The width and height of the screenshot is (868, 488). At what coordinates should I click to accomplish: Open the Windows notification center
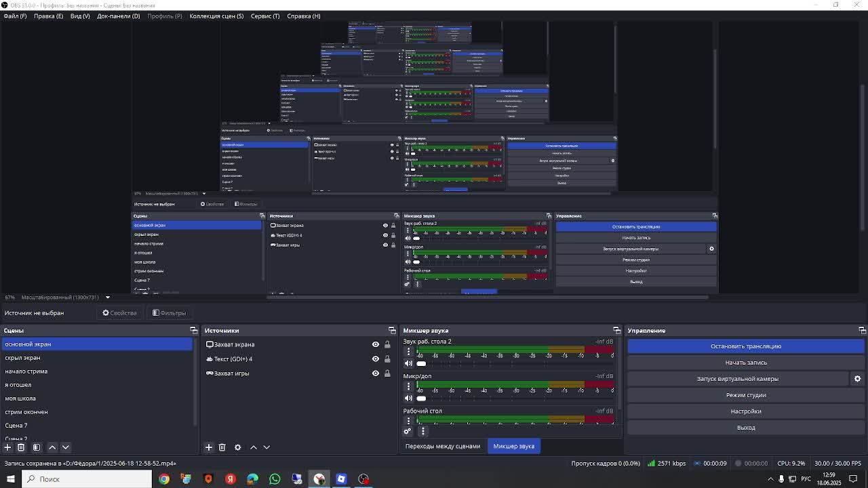(854, 479)
